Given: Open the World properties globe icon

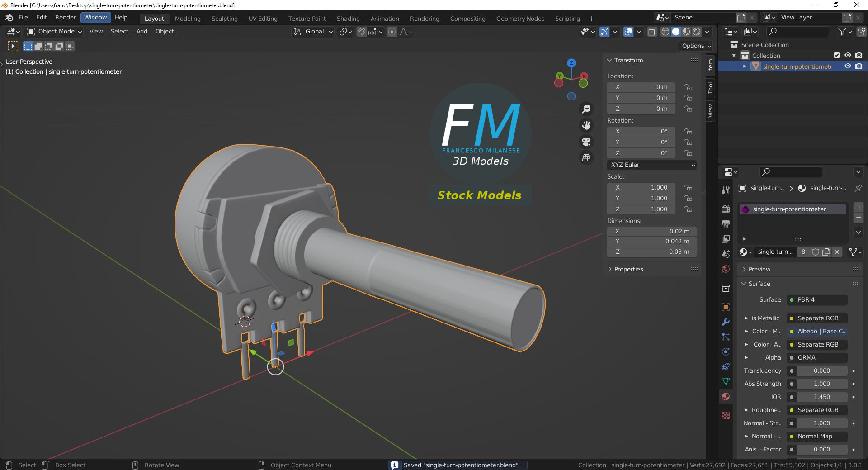Looking at the screenshot, I should pyautogui.click(x=726, y=269).
